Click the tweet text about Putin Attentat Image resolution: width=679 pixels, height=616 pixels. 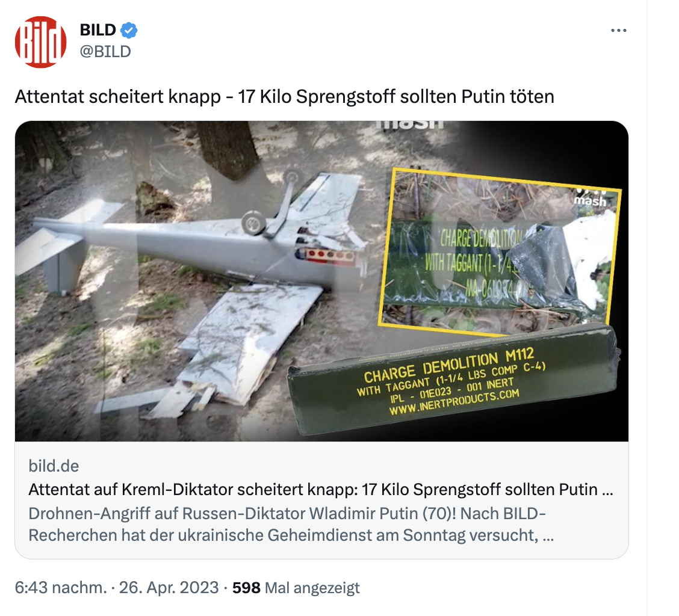click(284, 96)
